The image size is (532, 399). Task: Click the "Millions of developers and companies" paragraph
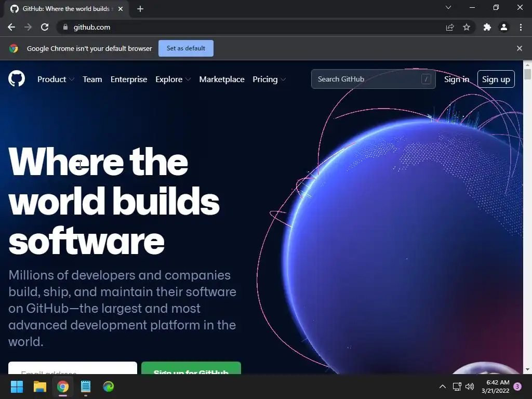point(122,308)
